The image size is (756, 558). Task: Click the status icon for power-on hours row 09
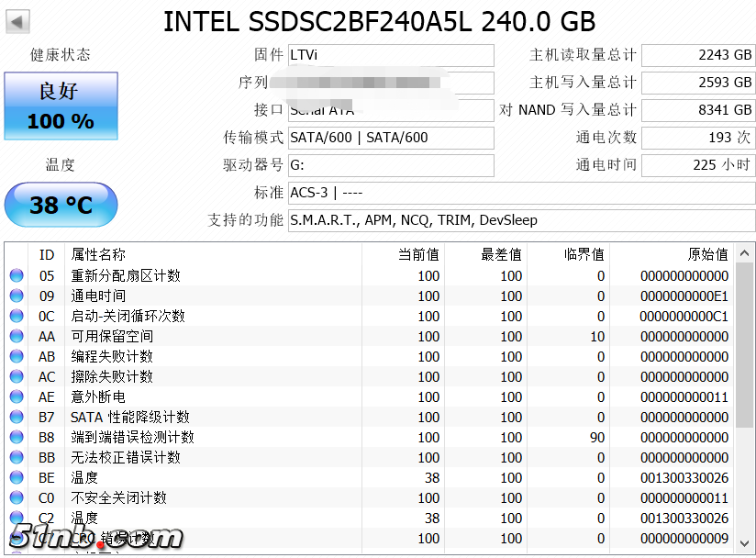(x=17, y=296)
